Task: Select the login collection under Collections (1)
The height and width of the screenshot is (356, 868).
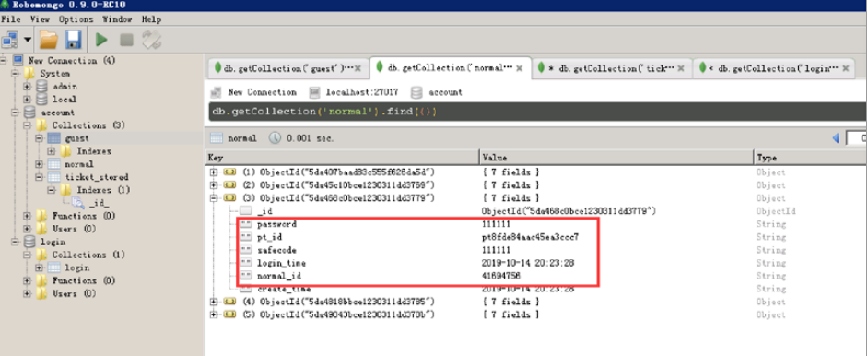Action: (x=77, y=268)
